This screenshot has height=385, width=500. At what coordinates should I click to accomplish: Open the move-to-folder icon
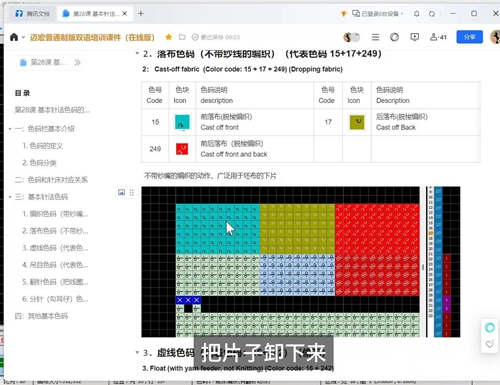[x=182, y=37]
